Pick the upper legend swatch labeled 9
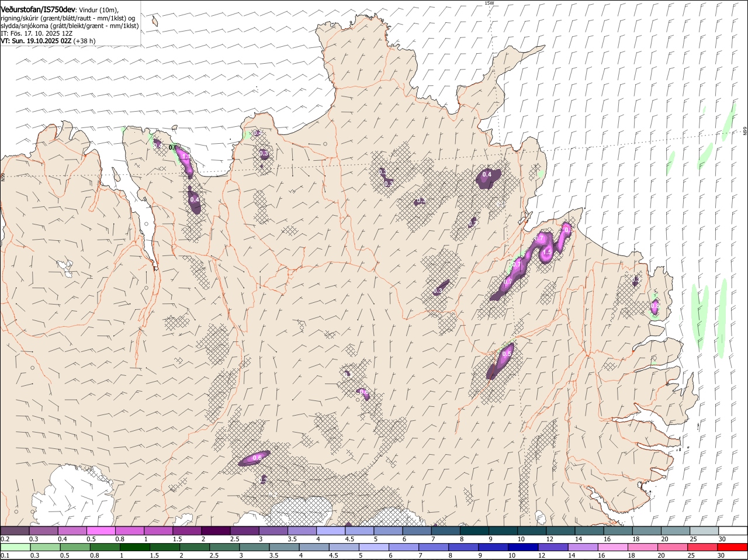This screenshot has width=748, height=560. click(503, 530)
